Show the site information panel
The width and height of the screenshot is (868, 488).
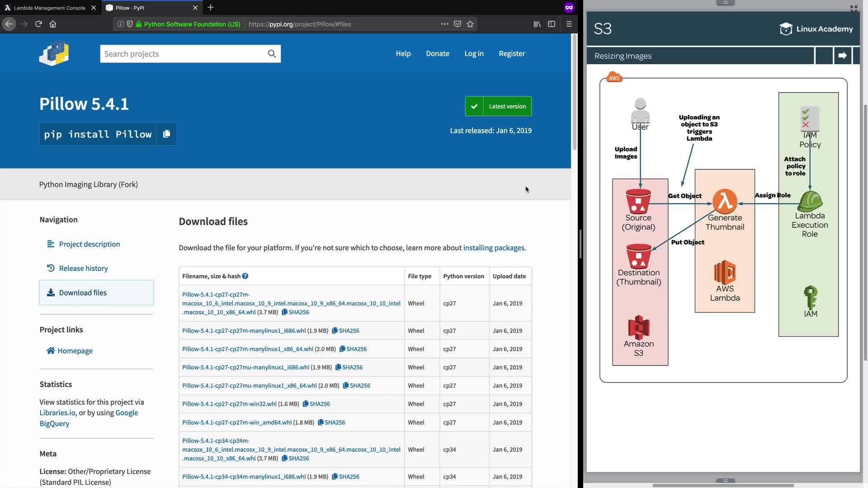click(x=120, y=24)
